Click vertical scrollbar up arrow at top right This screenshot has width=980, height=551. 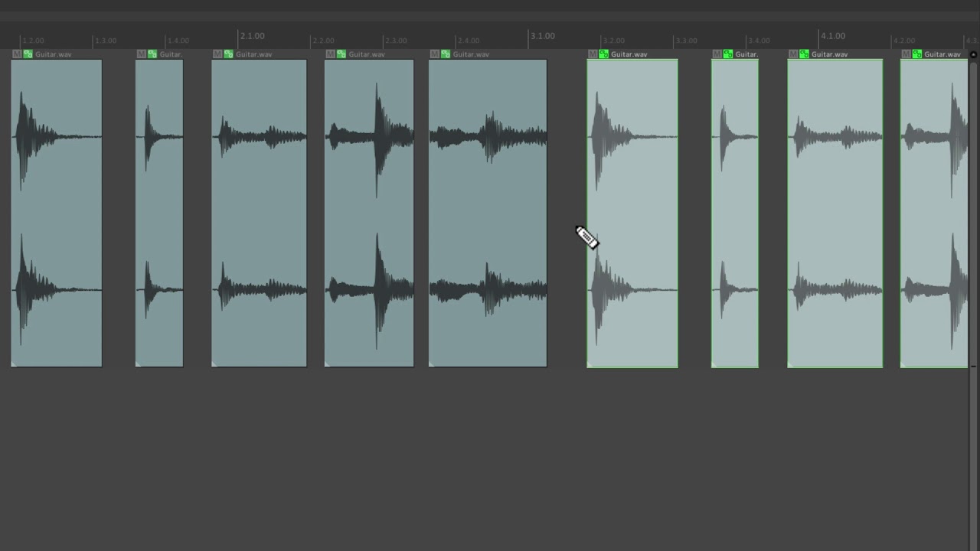[973, 54]
